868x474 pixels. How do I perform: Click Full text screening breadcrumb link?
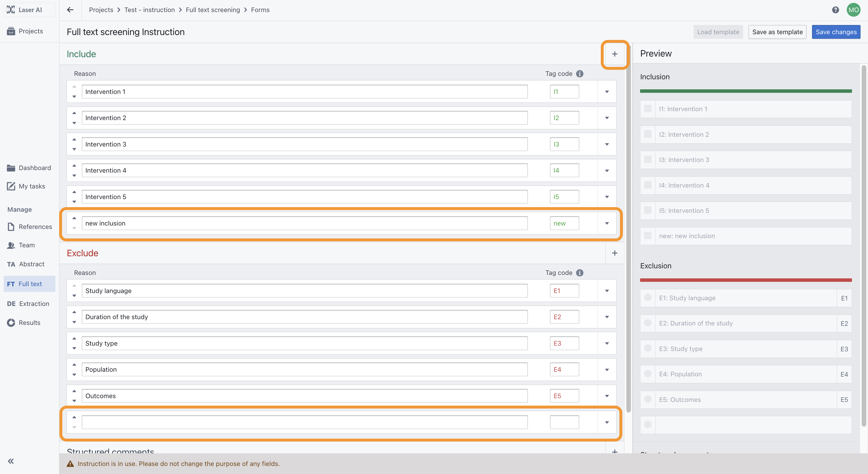(213, 10)
